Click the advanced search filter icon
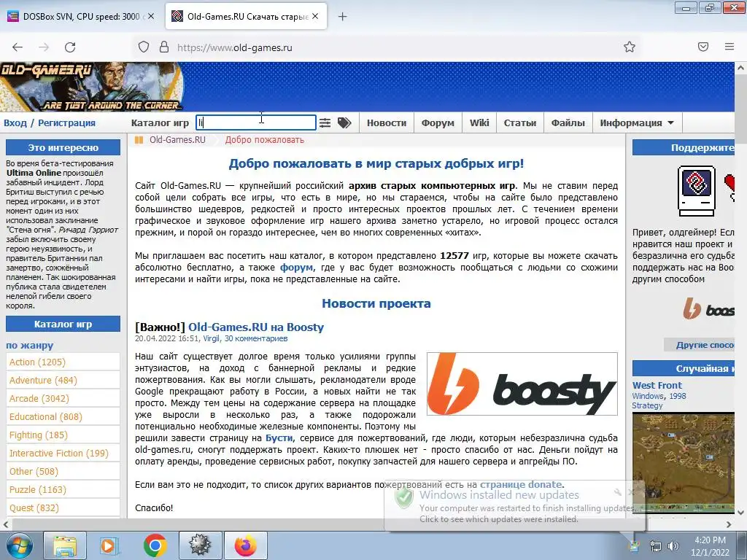Screen dimensions: 747x560 click(x=325, y=122)
